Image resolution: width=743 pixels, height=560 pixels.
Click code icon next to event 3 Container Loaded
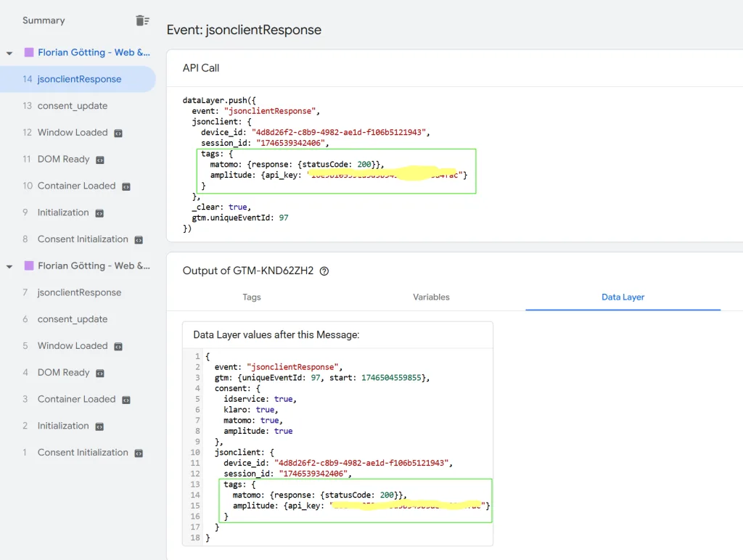pyautogui.click(x=126, y=400)
